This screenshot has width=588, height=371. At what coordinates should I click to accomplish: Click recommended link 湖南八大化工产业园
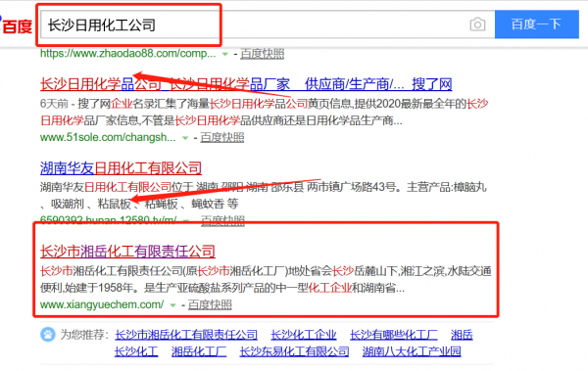tap(412, 351)
